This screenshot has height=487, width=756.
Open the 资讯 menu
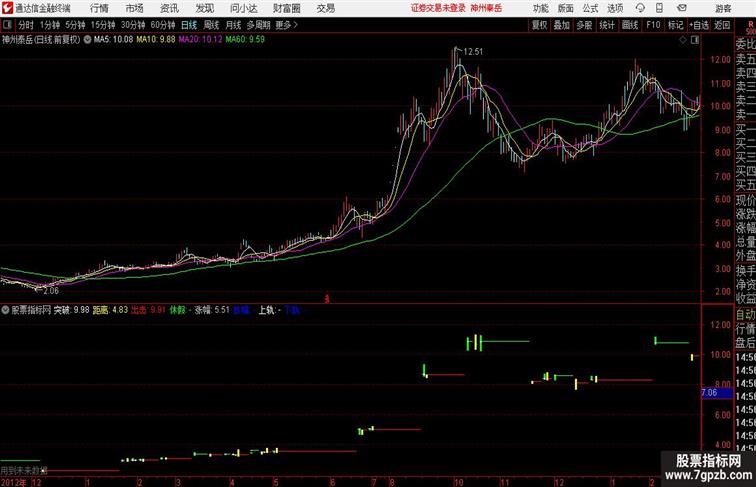point(170,8)
